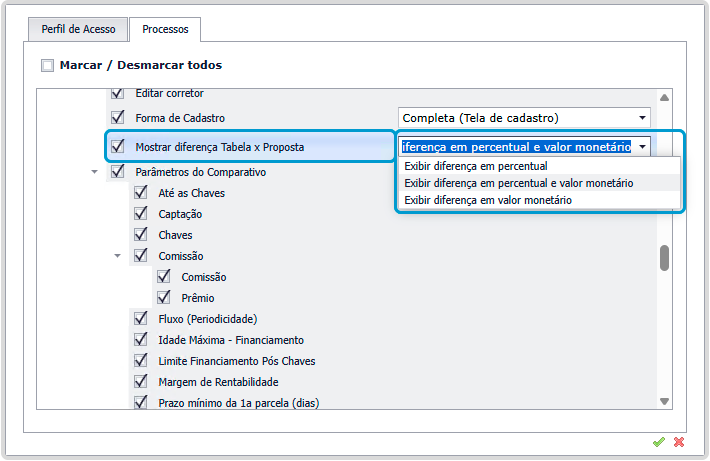The width and height of the screenshot is (710, 461).
Task: Uncheck the Captação parameter
Action: pos(141,214)
